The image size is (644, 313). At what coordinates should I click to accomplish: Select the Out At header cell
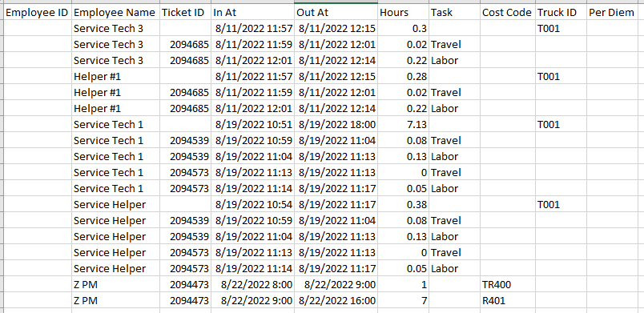tap(336, 13)
